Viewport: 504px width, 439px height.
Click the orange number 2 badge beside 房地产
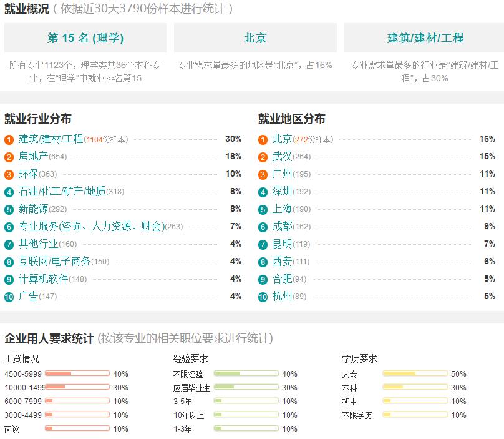point(9,157)
